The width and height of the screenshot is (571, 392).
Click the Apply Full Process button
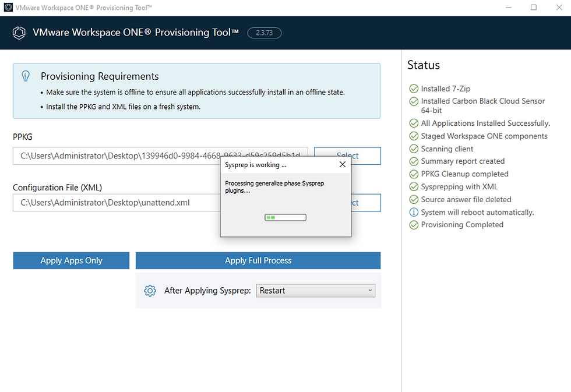258,260
